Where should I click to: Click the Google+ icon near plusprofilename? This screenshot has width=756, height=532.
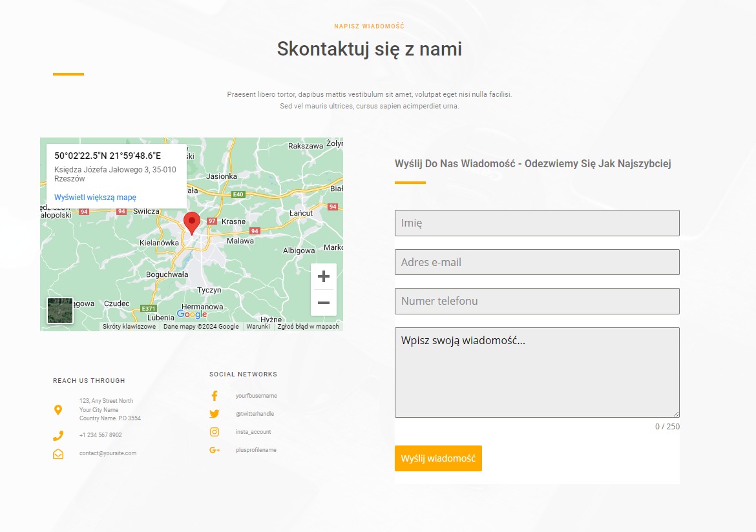(214, 449)
